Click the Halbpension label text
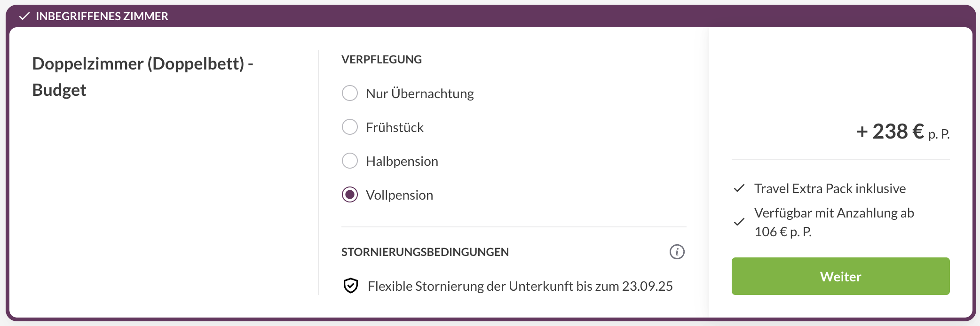Viewport: 980px width, 326px height. point(402,161)
